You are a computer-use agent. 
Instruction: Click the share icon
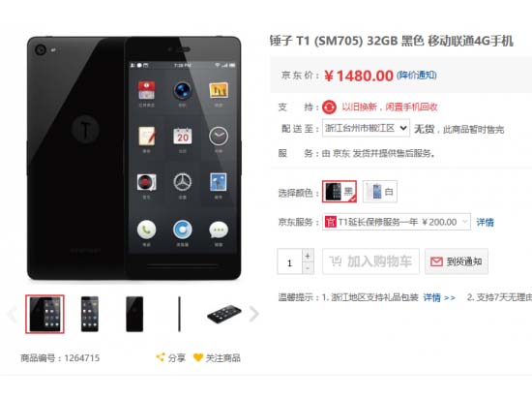tap(161, 357)
